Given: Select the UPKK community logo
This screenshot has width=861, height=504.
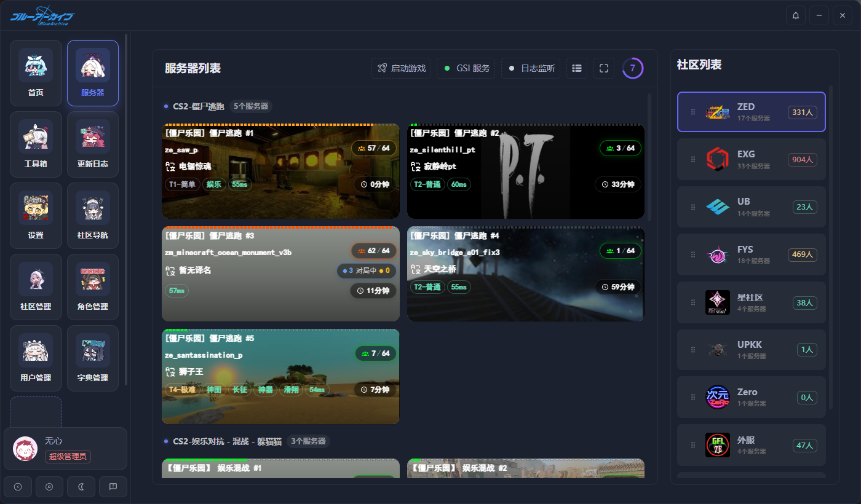Looking at the screenshot, I should [x=718, y=350].
